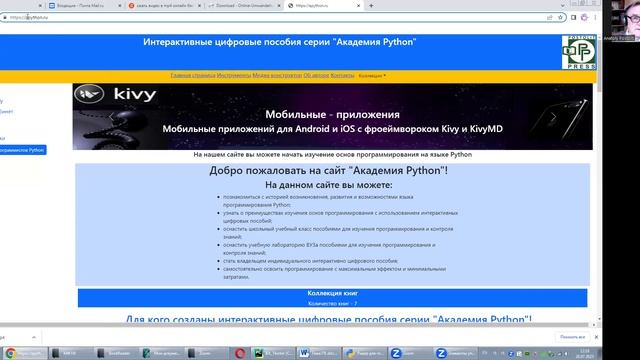Viewport: 640px width, 360px height.
Task: Open the tab search dropdown arrow
Action: pos(562,6)
